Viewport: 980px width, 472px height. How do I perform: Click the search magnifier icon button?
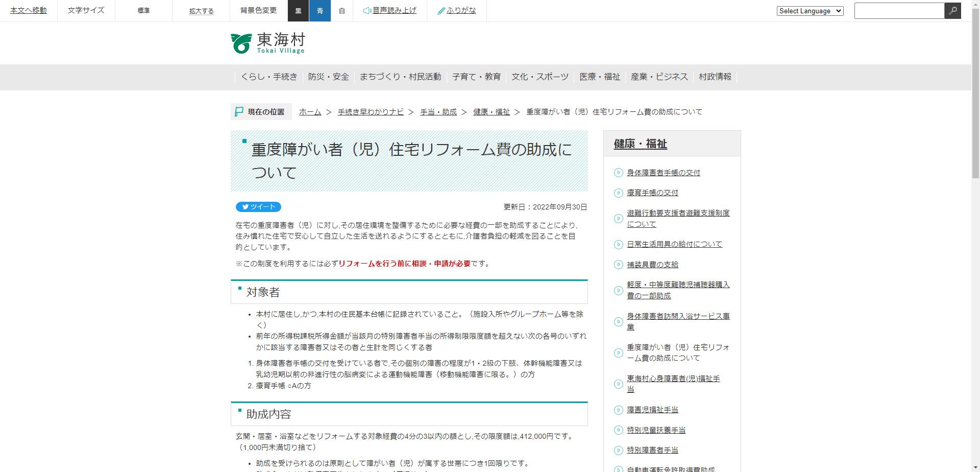(x=952, y=11)
